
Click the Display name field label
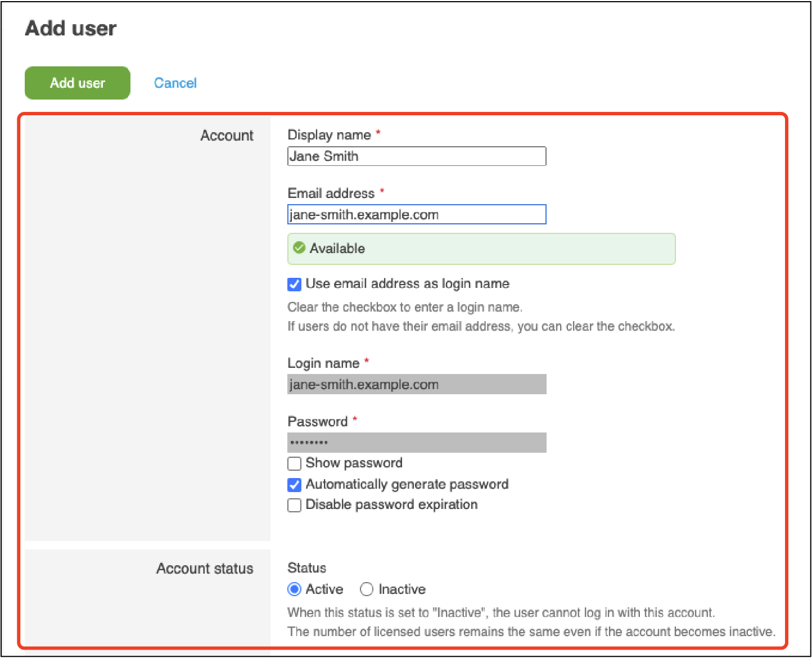pyautogui.click(x=329, y=135)
